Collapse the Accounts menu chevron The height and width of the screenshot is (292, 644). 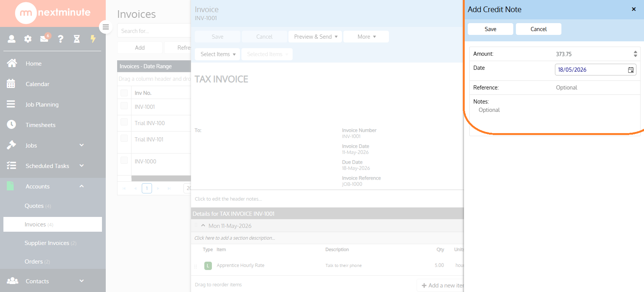[x=81, y=186]
